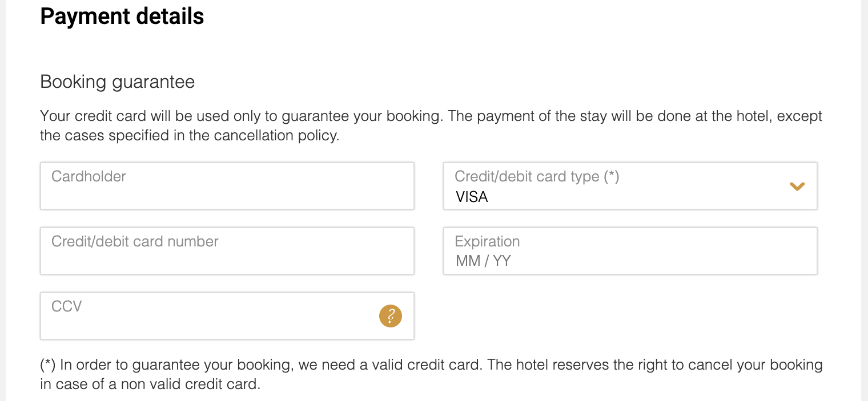
Task: Click the 'Cardholder' placeholder label
Action: [89, 177]
